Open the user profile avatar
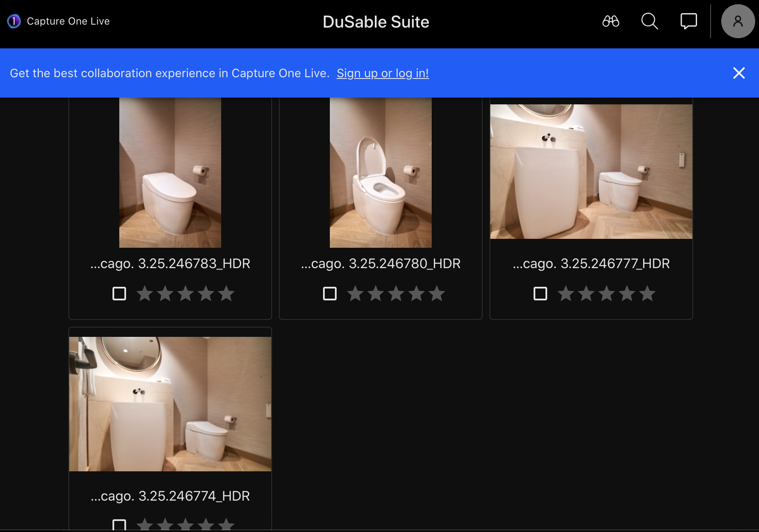 coord(738,21)
